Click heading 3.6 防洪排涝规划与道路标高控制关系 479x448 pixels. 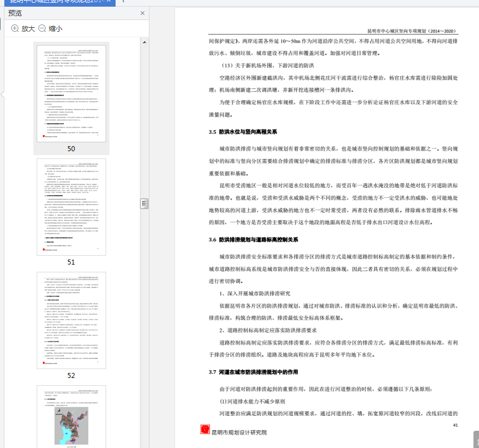click(x=253, y=240)
